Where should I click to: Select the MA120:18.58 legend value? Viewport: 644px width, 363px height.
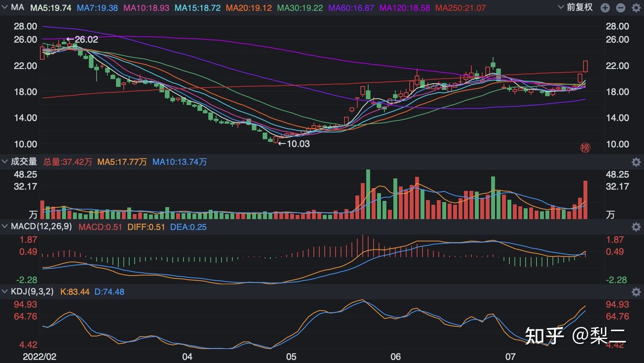click(x=405, y=8)
